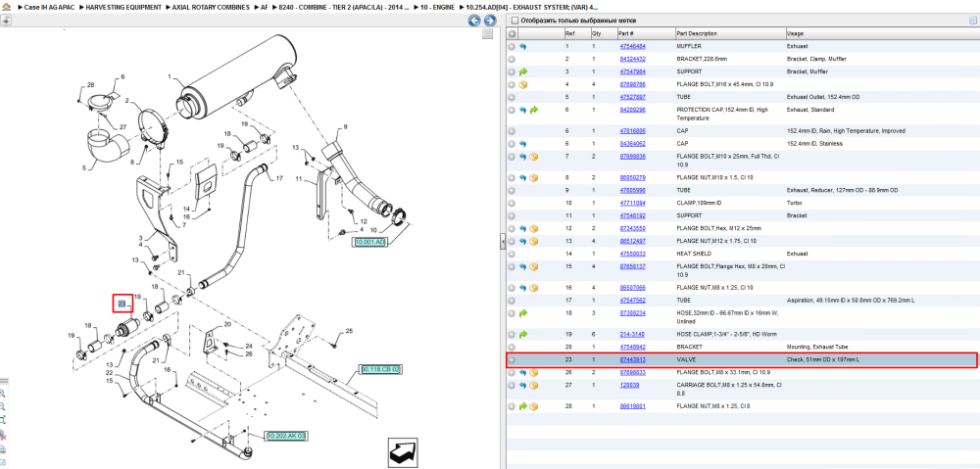Open part number 214-3149 link

click(x=631, y=334)
